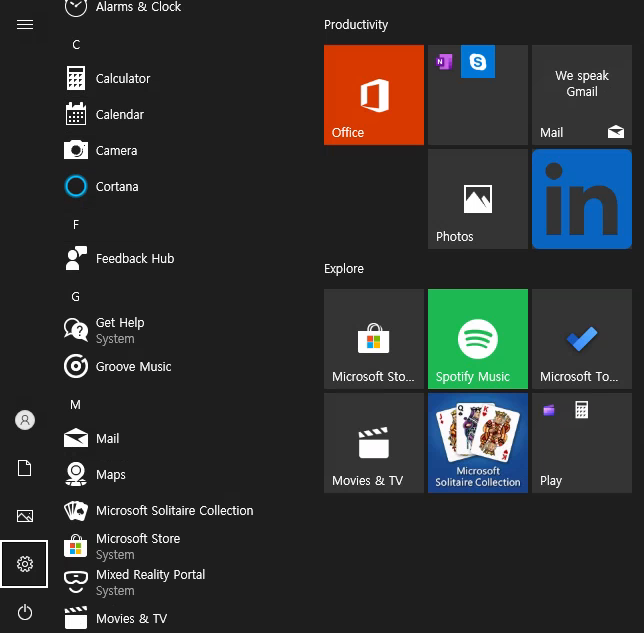Open the hamburger menu in Start

click(25, 25)
